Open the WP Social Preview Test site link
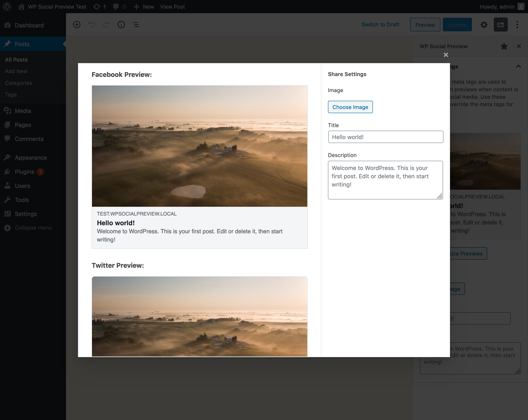This screenshot has height=420, width=528. pos(52,7)
